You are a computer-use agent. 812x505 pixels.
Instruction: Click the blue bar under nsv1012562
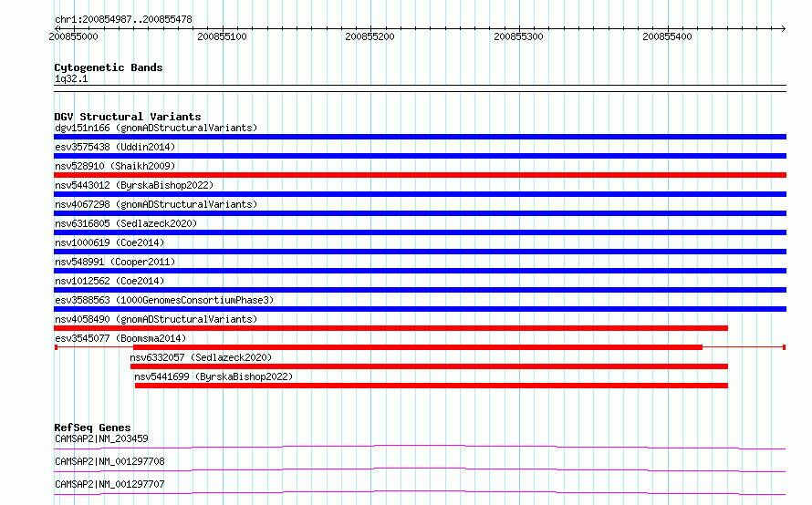click(x=420, y=290)
